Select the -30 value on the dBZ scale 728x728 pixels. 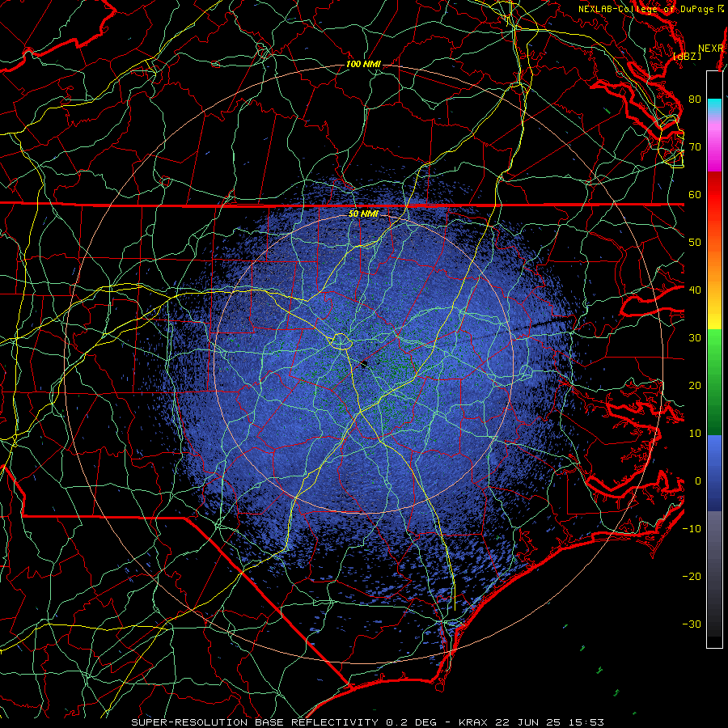(692, 624)
